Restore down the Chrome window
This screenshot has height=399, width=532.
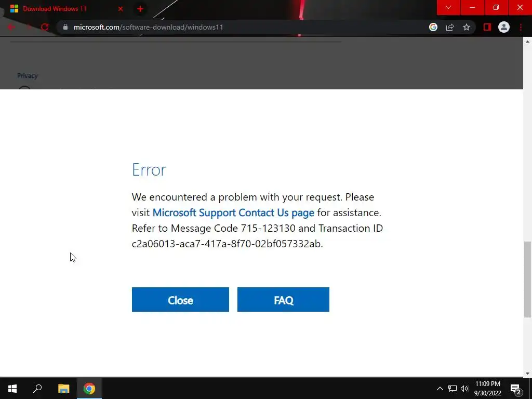coord(496,7)
